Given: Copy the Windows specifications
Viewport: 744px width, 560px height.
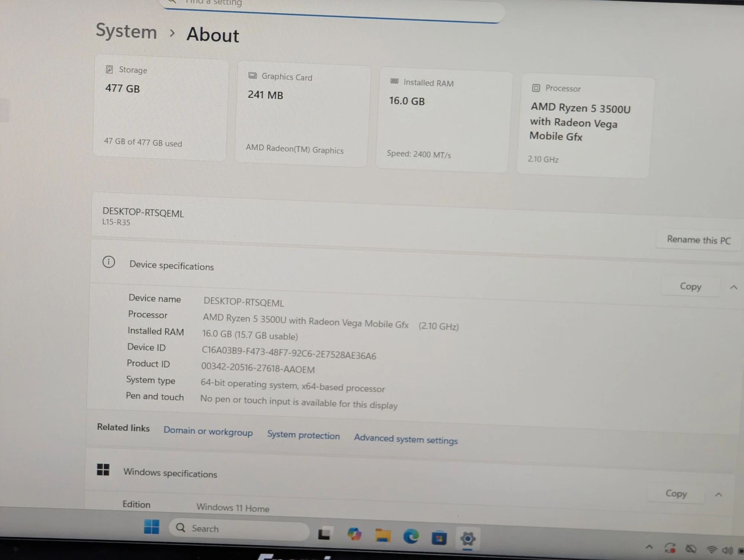Looking at the screenshot, I should [676, 493].
